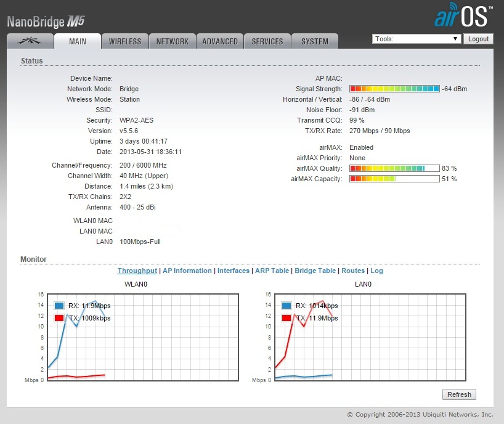The height and width of the screenshot is (424, 504).
Task: Select the uptime value 3 days 00:41:17
Action: click(x=144, y=141)
